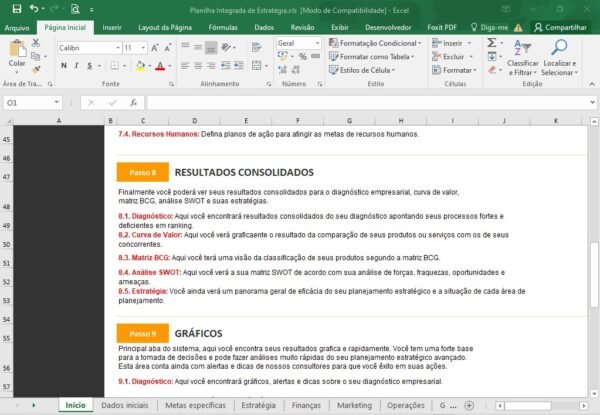Merge and center cells icon
This screenshot has height=415, width=600.
256,66
